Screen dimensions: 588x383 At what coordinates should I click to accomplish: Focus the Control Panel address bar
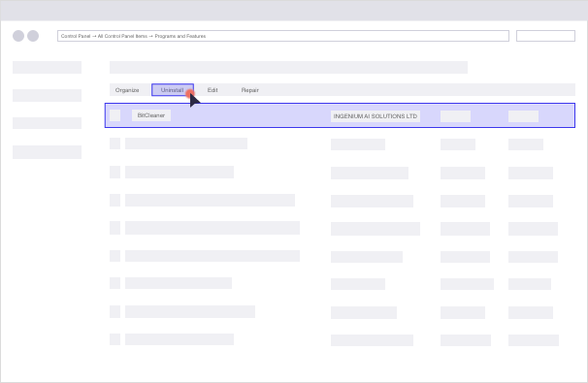pyautogui.click(x=283, y=36)
